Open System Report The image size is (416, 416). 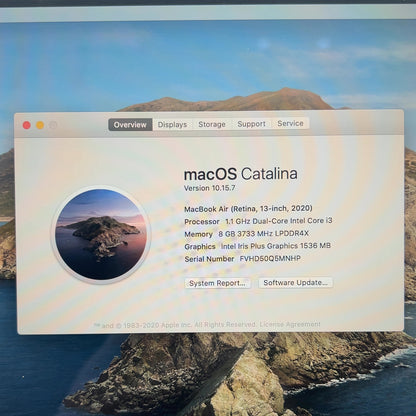pos(218,283)
